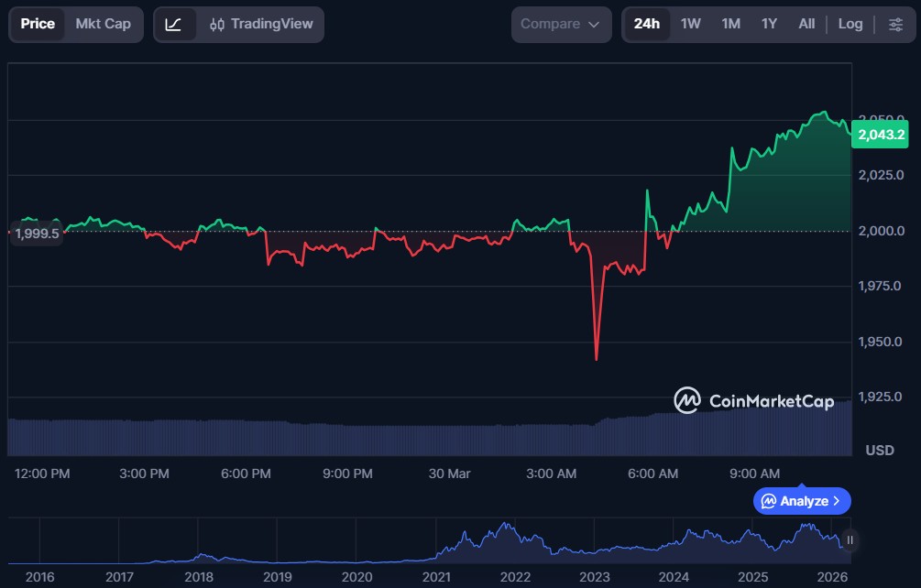Switch to line chart view
The image size is (921, 588).
173,25
